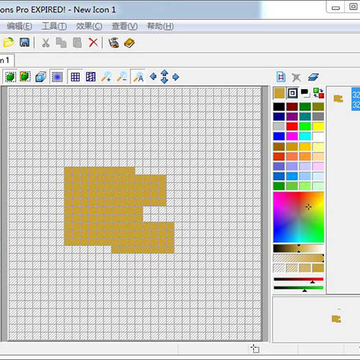Adjust the black-to-white brightness gradient bar

pyautogui.click(x=299, y=248)
